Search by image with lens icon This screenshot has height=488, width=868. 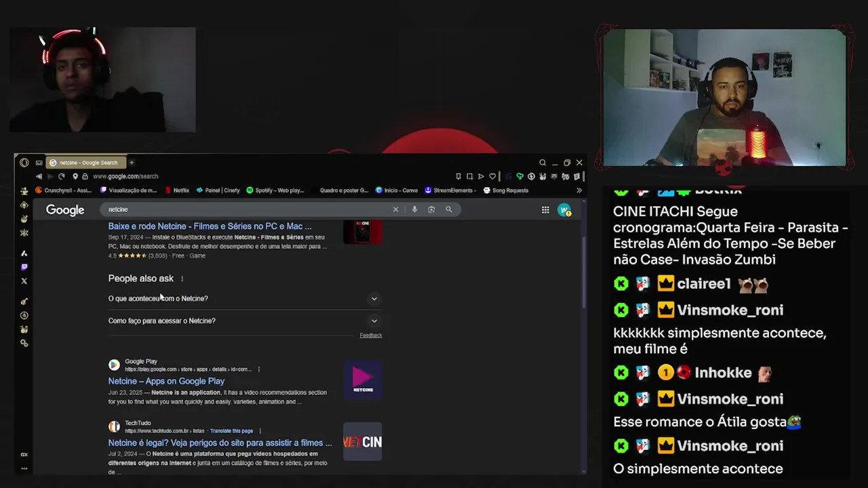tap(431, 209)
